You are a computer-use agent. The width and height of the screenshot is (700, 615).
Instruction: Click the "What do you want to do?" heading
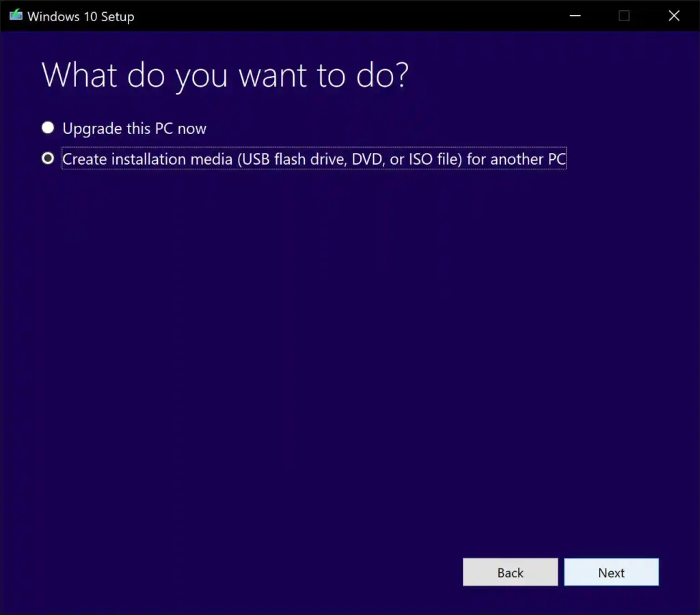(225, 75)
